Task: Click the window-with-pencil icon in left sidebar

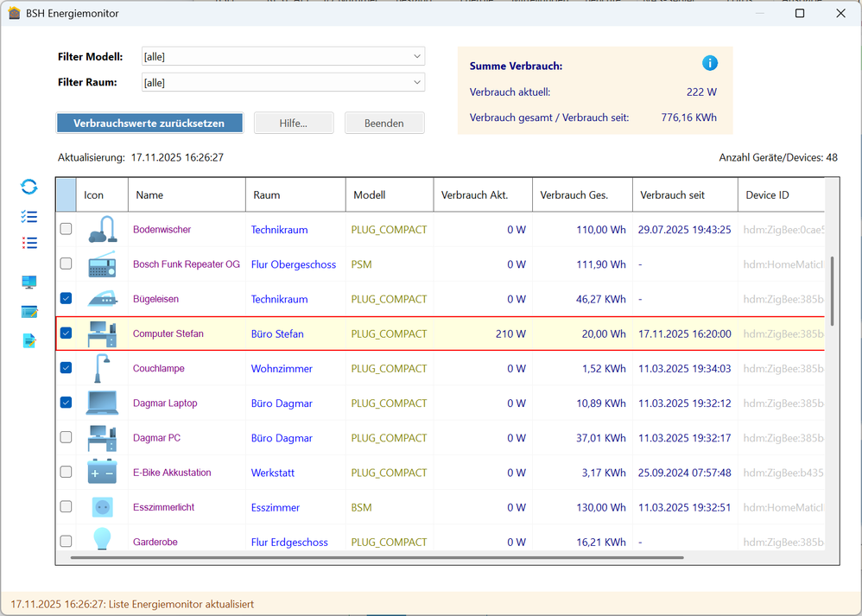Action: [29, 311]
